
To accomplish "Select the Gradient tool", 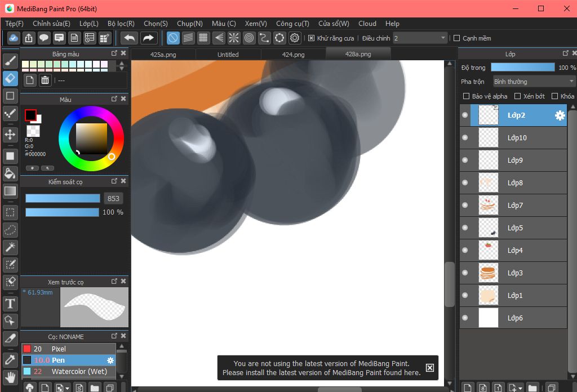I will (10, 191).
